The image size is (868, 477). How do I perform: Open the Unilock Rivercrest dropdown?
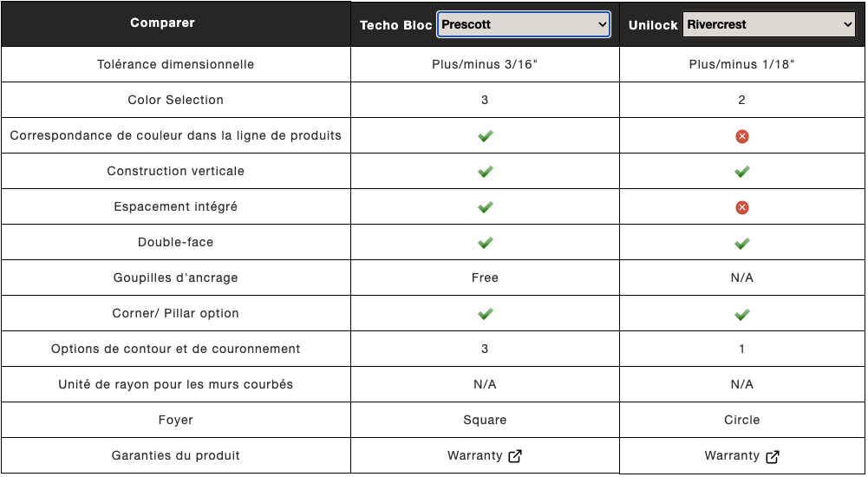click(x=769, y=24)
